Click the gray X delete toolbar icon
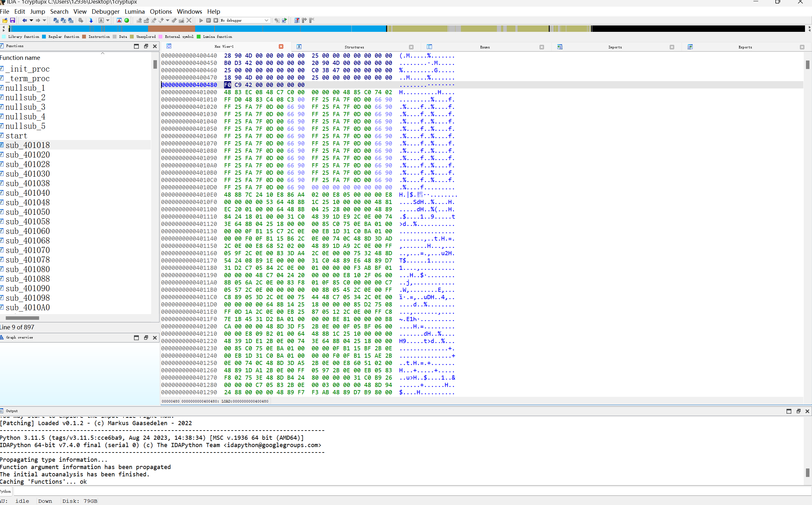Viewport: 812px width, 505px height. [189, 20]
